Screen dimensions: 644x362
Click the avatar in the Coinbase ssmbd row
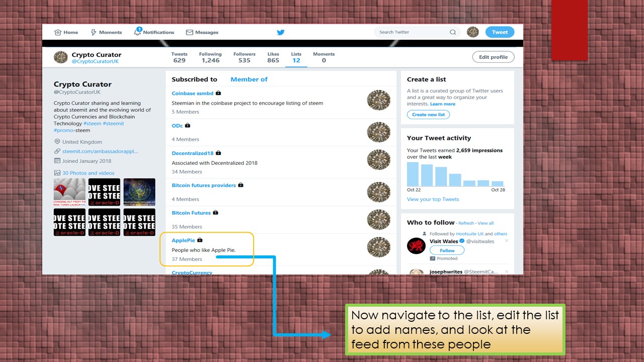tap(379, 101)
